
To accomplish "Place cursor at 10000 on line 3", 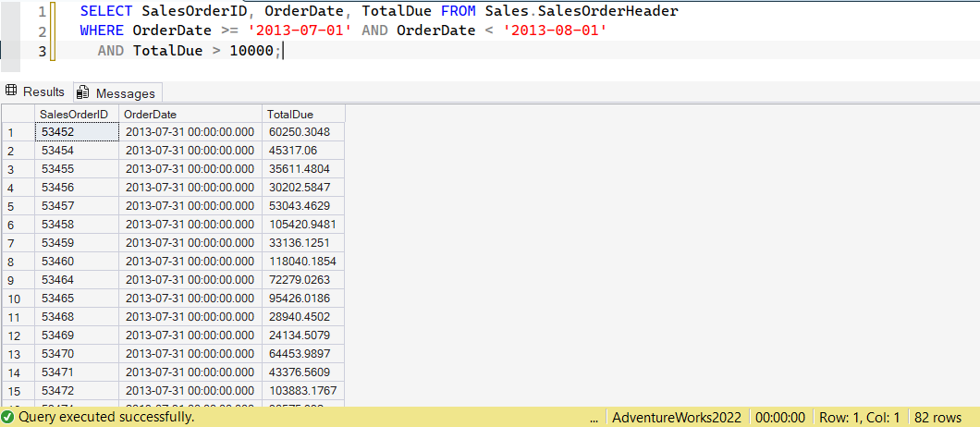I will coord(251,51).
